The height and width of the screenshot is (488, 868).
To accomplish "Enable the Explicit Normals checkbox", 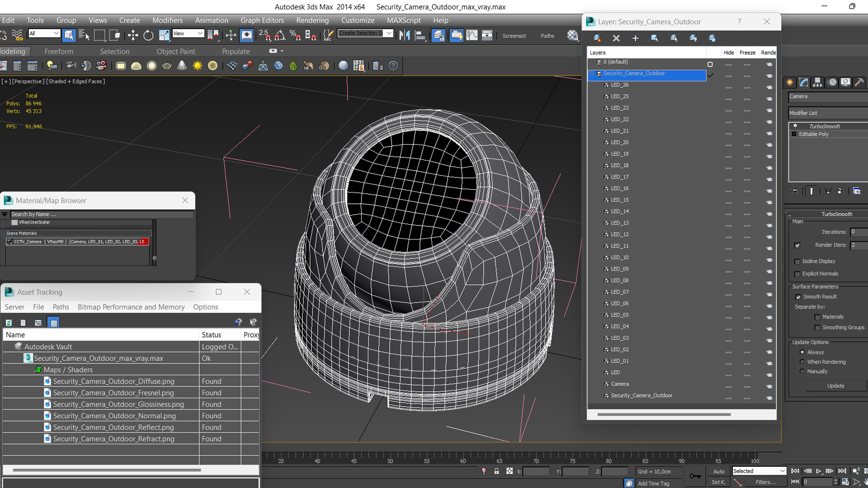I will (x=797, y=274).
